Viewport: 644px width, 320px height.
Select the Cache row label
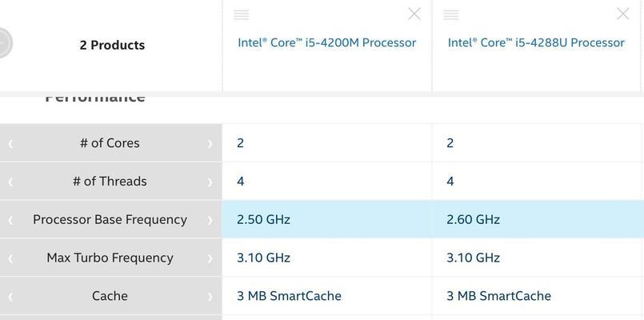(110, 296)
